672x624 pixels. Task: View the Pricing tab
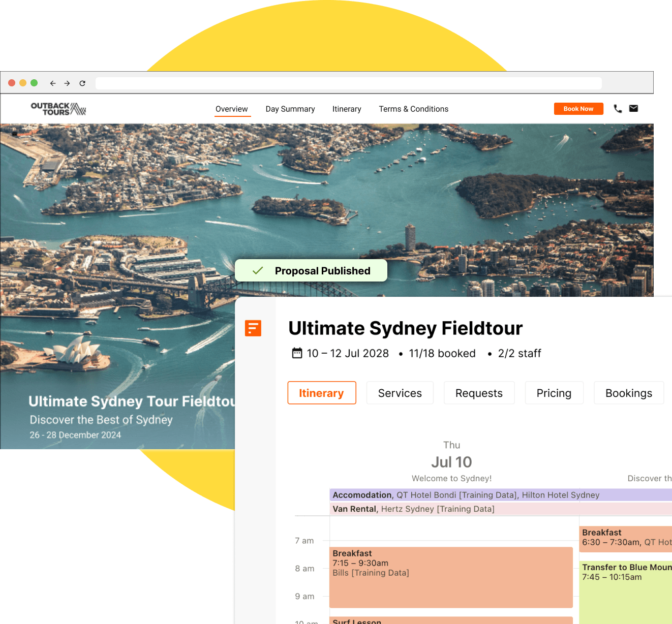554,392
